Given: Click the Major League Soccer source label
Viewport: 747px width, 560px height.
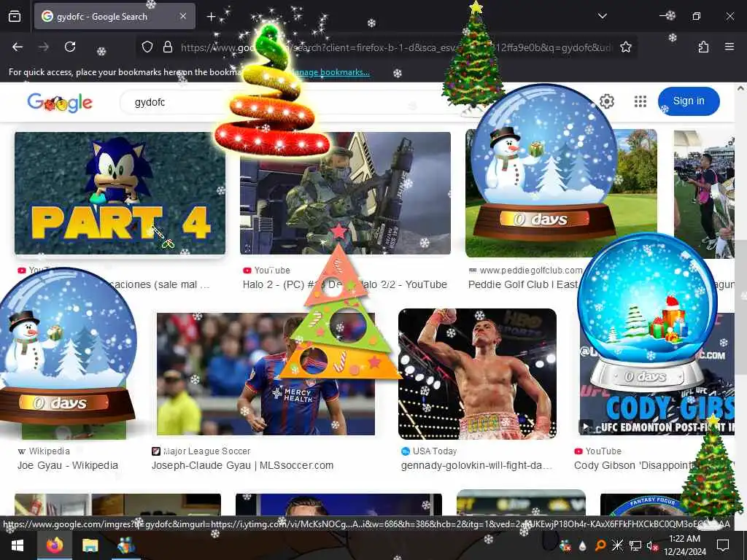Looking at the screenshot, I should click(x=206, y=451).
